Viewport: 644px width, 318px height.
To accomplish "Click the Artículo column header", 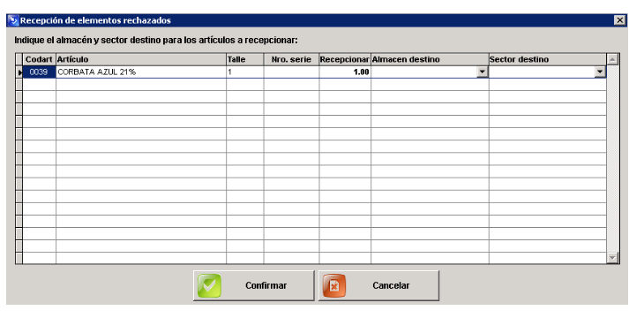I will pyautogui.click(x=141, y=60).
